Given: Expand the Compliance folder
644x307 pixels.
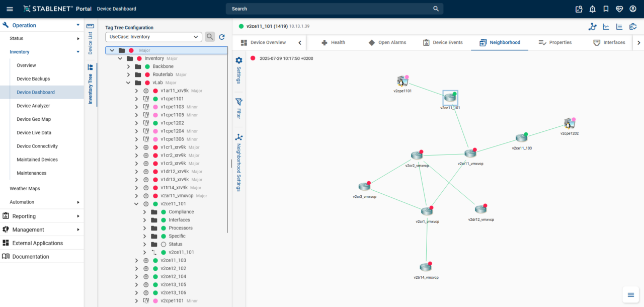Looking at the screenshot, I should [x=144, y=212].
